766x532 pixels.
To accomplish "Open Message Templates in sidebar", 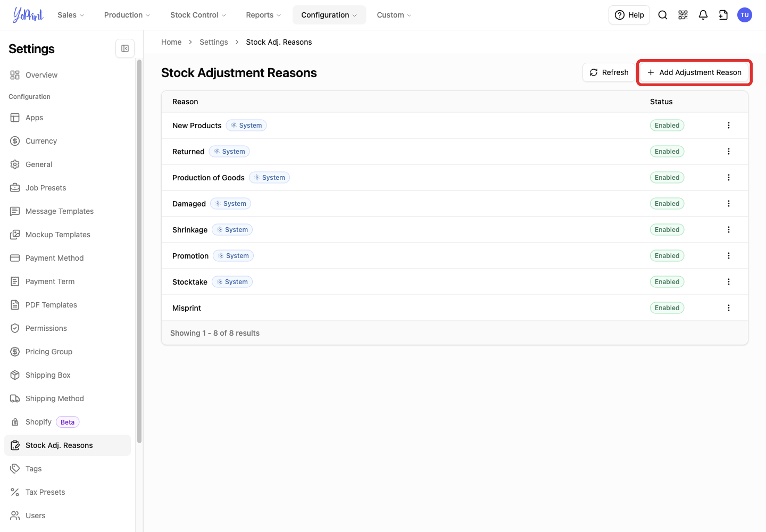I will click(68, 211).
